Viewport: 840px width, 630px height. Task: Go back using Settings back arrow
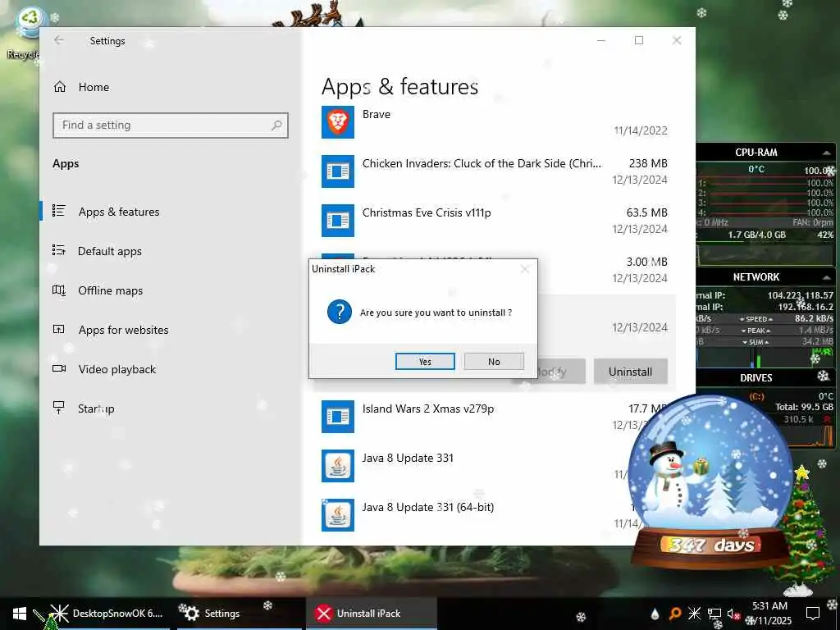point(59,40)
